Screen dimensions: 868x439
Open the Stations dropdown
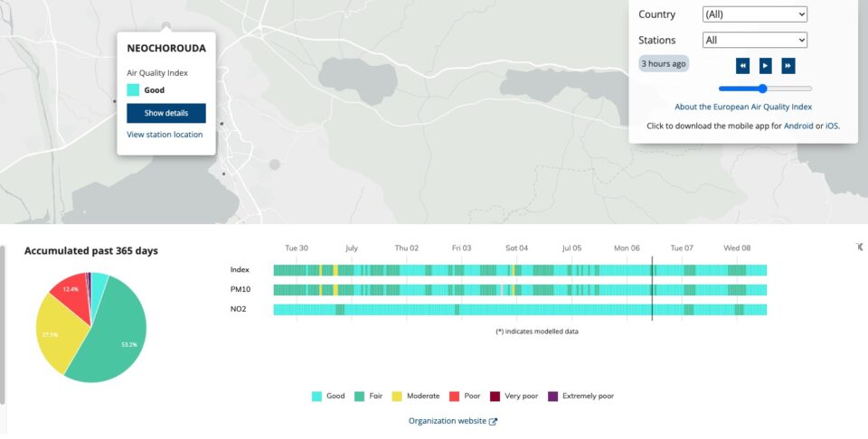tap(754, 40)
